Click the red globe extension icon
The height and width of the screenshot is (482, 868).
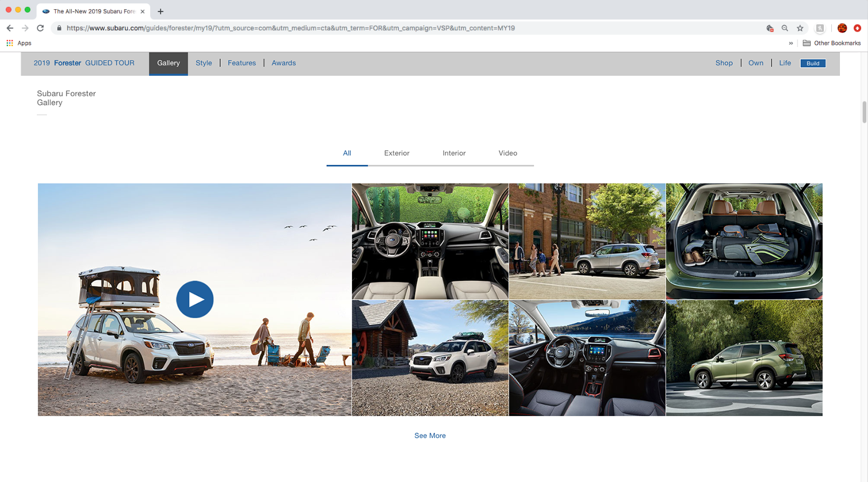point(842,28)
